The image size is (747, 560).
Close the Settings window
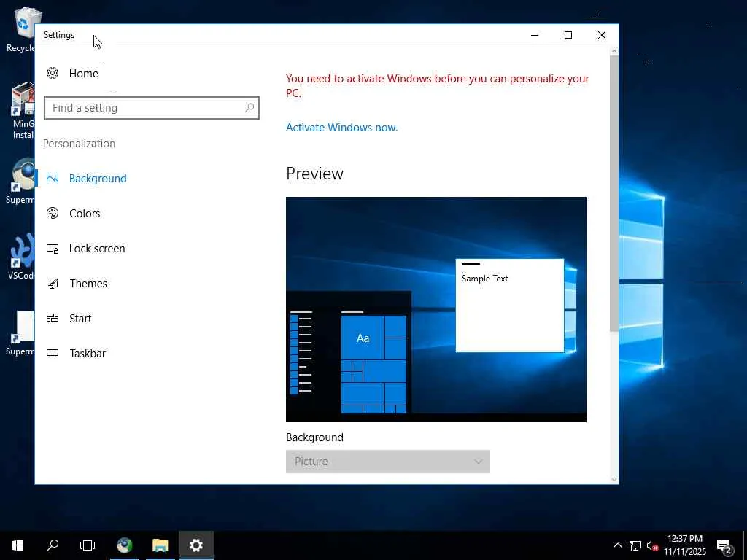(602, 35)
